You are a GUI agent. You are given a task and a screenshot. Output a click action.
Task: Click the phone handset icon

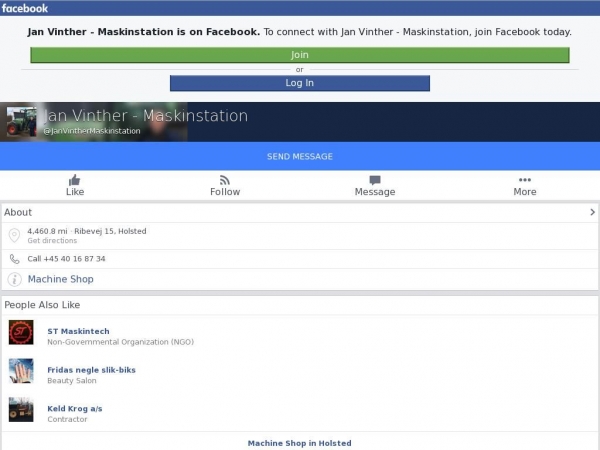tap(15, 259)
